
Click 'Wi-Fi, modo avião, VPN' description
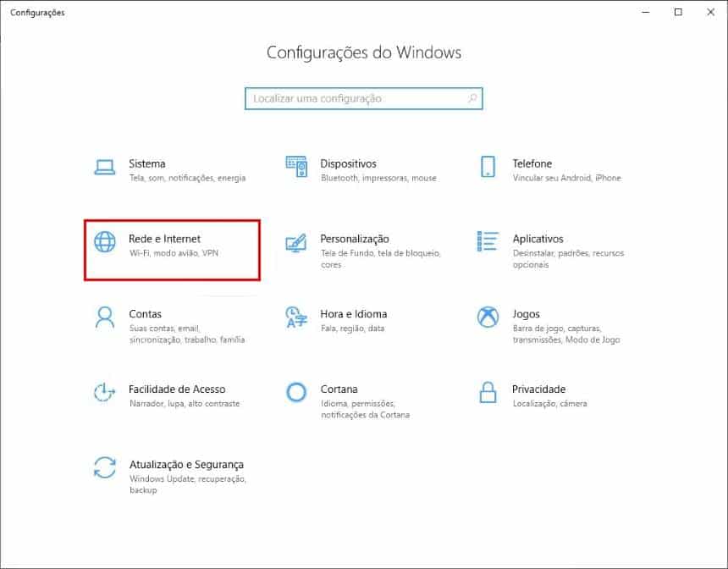(174, 253)
